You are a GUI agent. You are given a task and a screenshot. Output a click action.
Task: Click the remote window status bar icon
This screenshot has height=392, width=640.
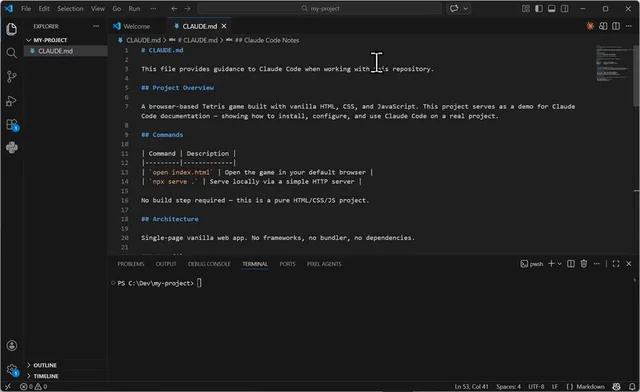[x=8, y=386]
